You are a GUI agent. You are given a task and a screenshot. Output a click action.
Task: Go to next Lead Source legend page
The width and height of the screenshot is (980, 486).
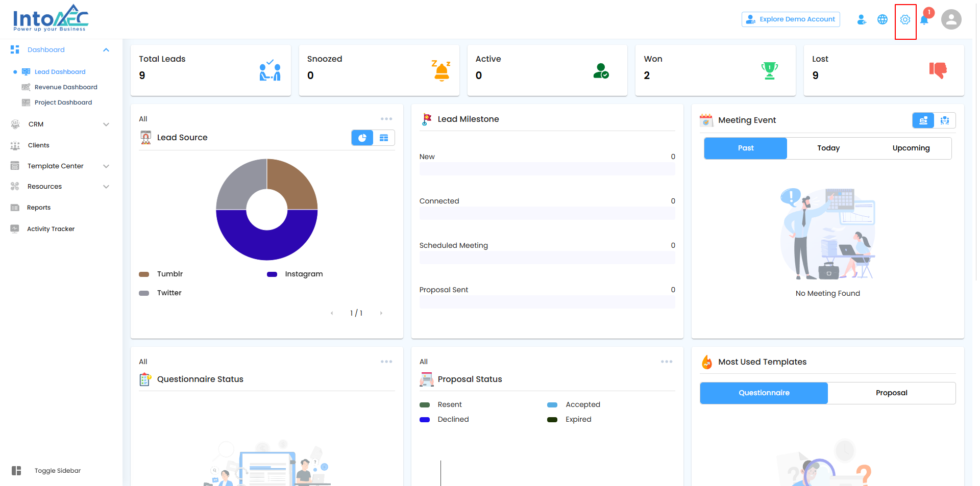[x=381, y=313]
